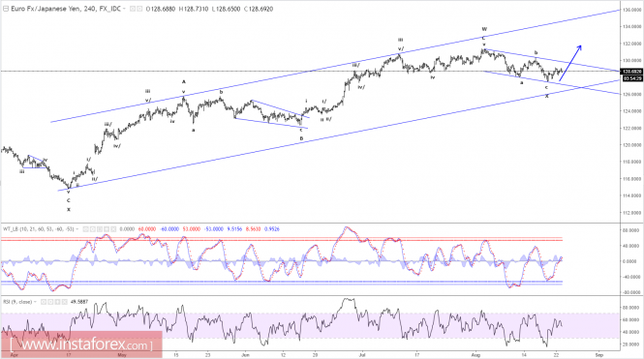Click the red 60.0000 WT_LB value

click(x=147, y=229)
